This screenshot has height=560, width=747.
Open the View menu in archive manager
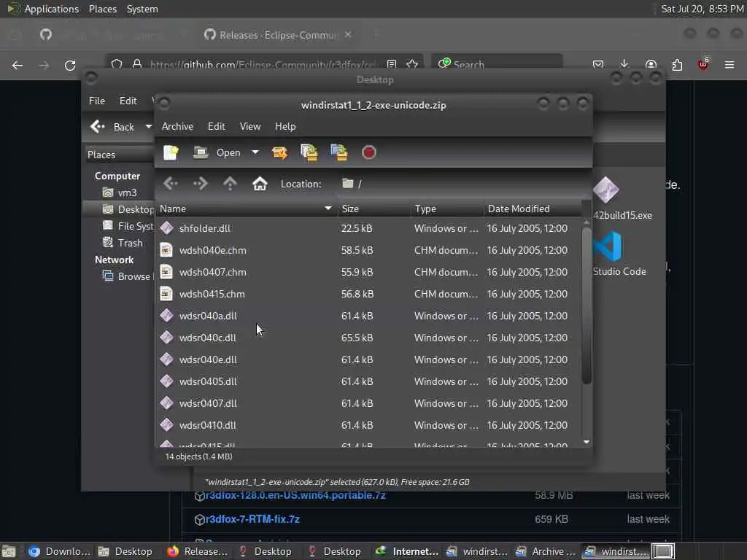[250, 126]
